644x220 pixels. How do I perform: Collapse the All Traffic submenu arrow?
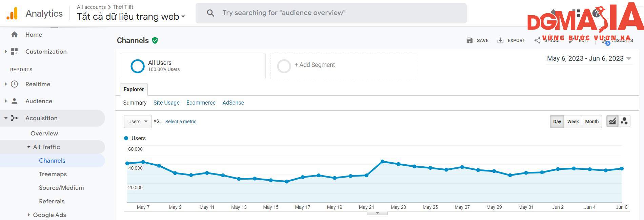click(29, 147)
